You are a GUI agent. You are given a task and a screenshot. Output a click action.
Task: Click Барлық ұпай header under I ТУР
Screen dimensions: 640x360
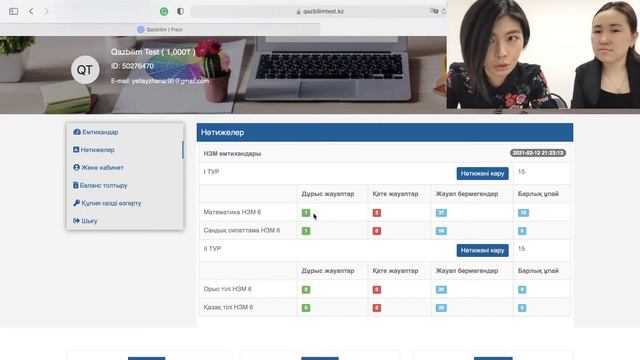tap(538, 194)
